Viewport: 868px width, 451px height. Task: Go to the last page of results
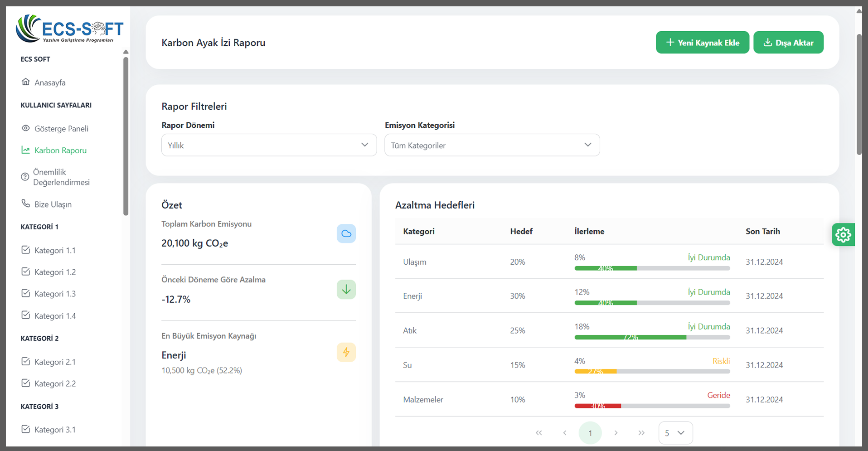(641, 433)
